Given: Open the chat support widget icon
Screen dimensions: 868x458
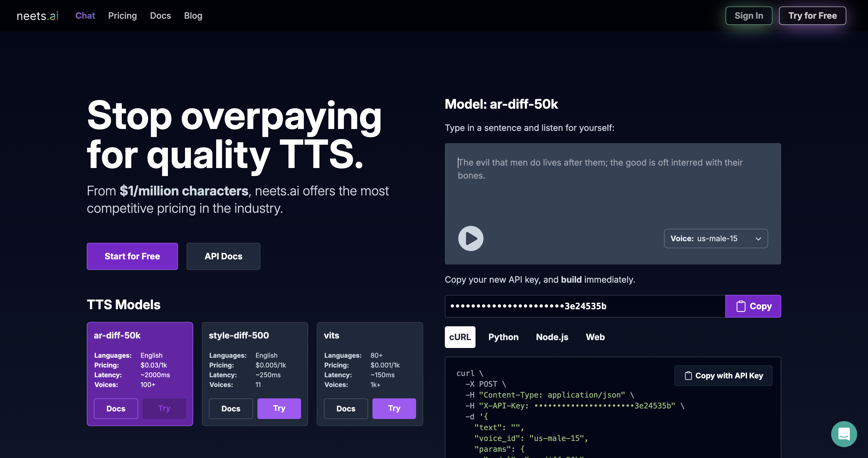Looking at the screenshot, I should [x=844, y=434].
